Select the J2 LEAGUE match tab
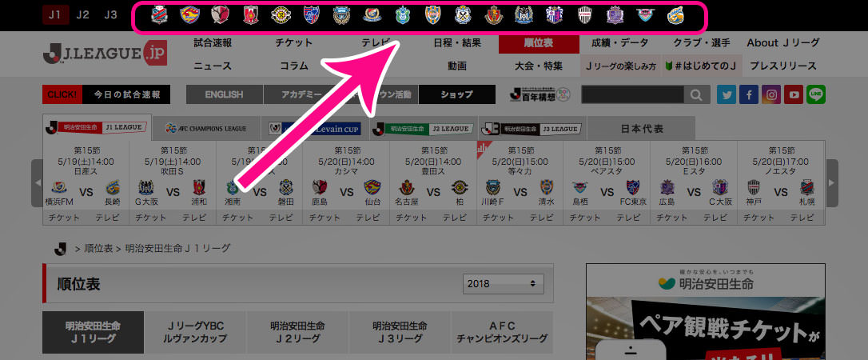This screenshot has height=360, width=868. pyautogui.click(x=423, y=129)
